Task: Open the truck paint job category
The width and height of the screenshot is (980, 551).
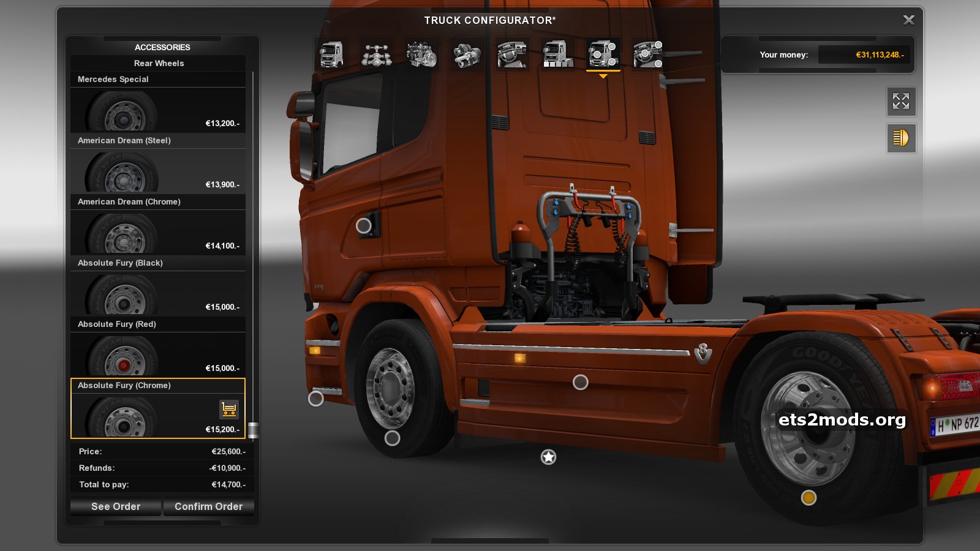Action: [x=558, y=54]
